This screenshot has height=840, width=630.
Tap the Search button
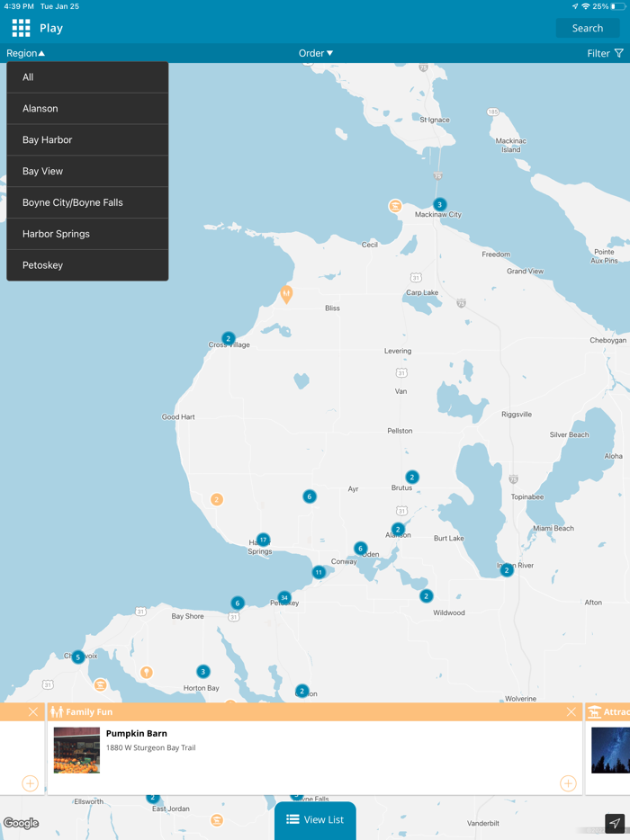click(x=587, y=28)
